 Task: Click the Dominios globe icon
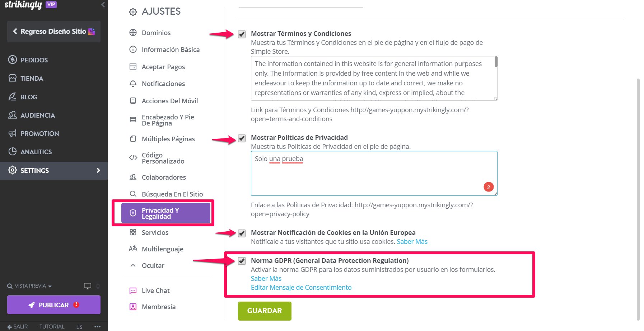[133, 33]
